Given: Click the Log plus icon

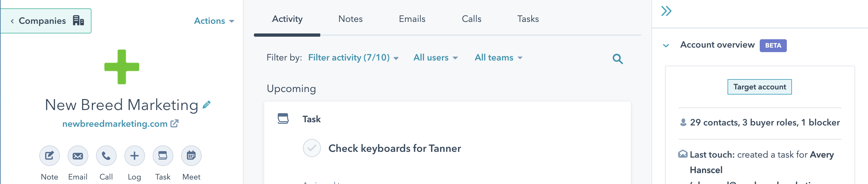Looking at the screenshot, I should point(134,156).
